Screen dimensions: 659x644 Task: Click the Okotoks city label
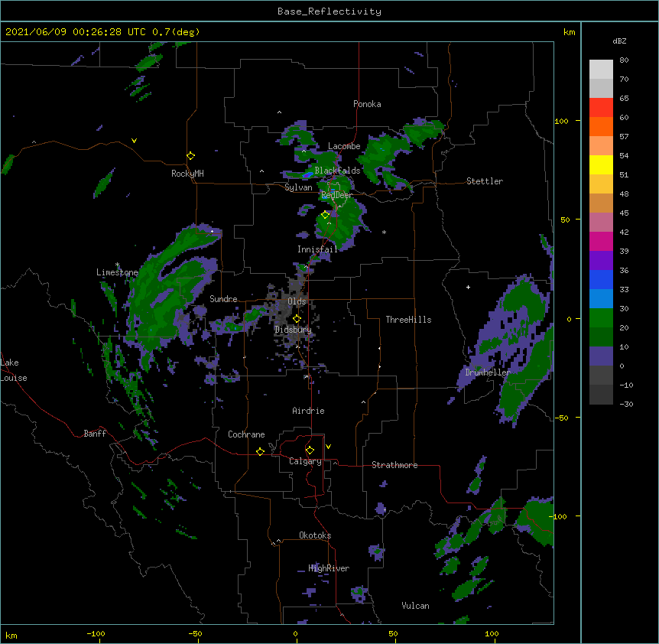[315, 535]
